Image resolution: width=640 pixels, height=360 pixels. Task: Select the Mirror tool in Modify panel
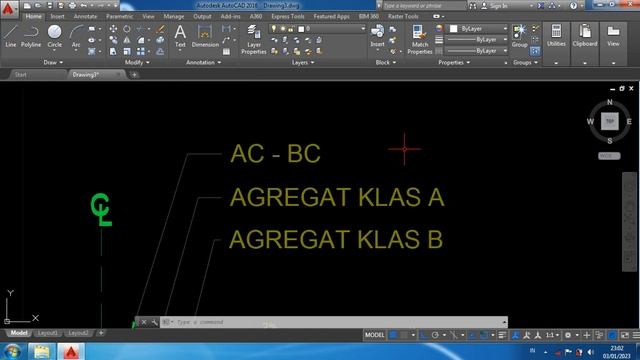pos(127,40)
